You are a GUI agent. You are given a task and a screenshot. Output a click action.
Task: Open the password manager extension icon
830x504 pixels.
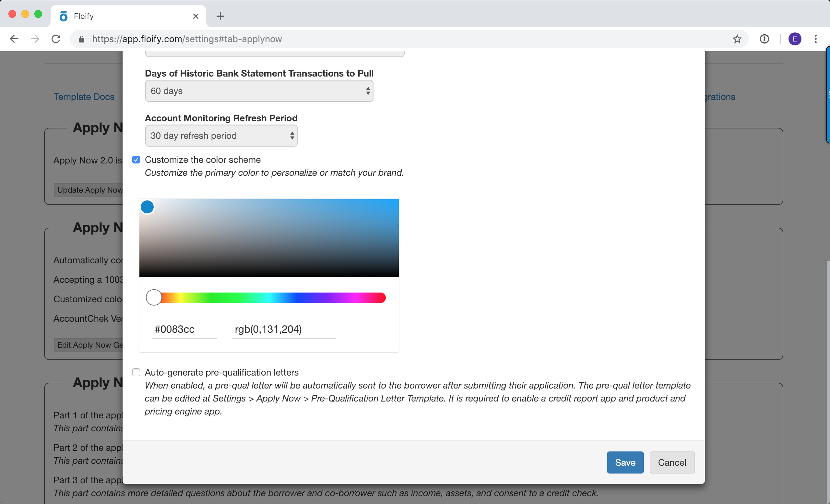(x=764, y=39)
